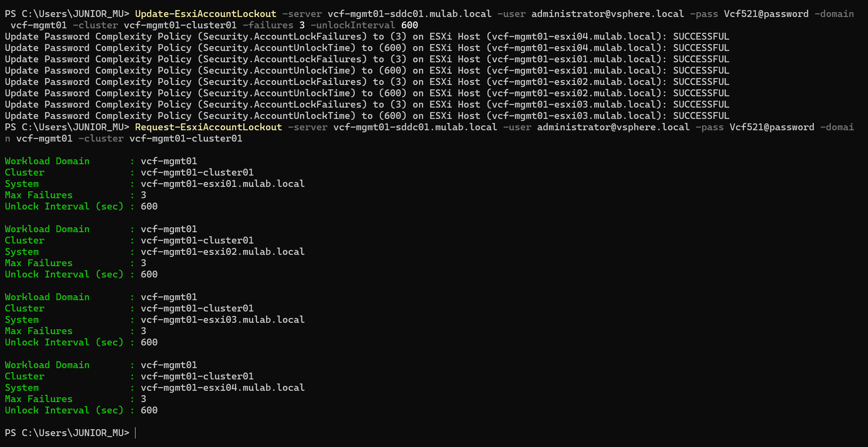The image size is (868, 447).
Task: Click the System value vcf-mgmt01-esxi03.mulab.local in the results
Action: pos(222,320)
